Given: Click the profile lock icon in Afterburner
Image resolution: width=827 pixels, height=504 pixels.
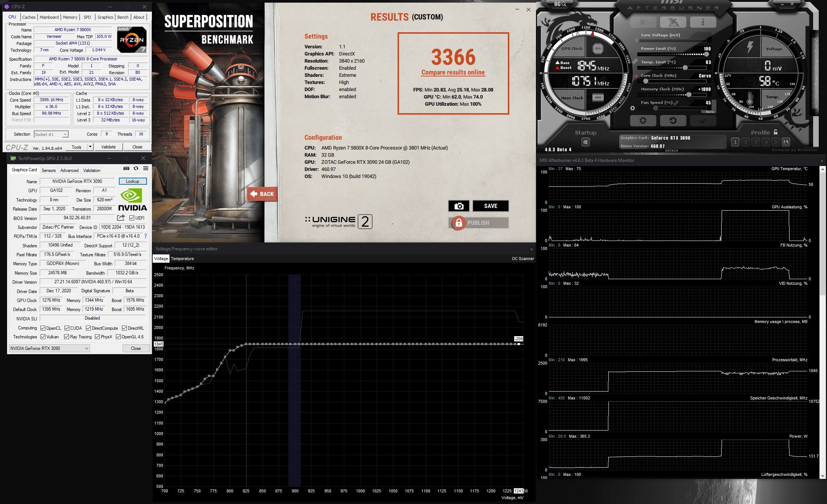Looking at the screenshot, I should 776,132.
